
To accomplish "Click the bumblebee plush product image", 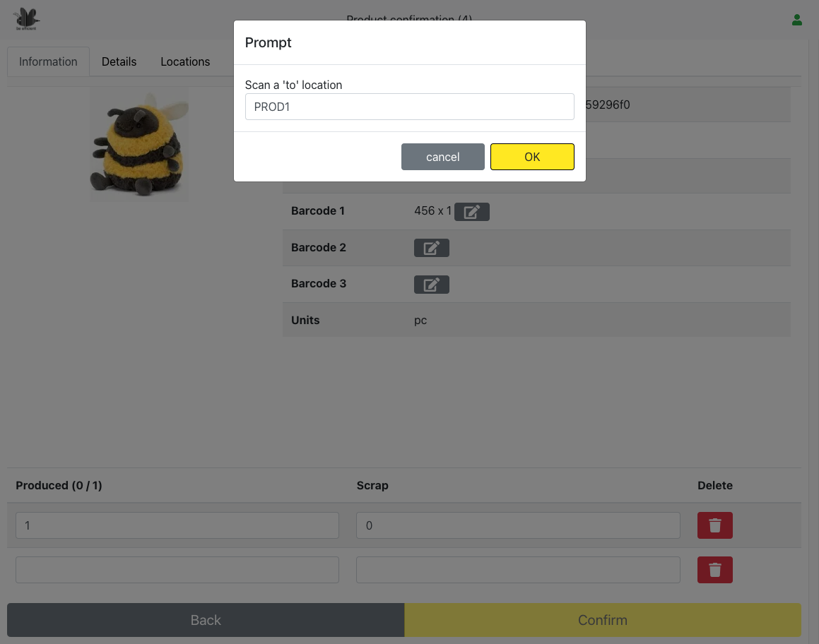I will [x=139, y=145].
